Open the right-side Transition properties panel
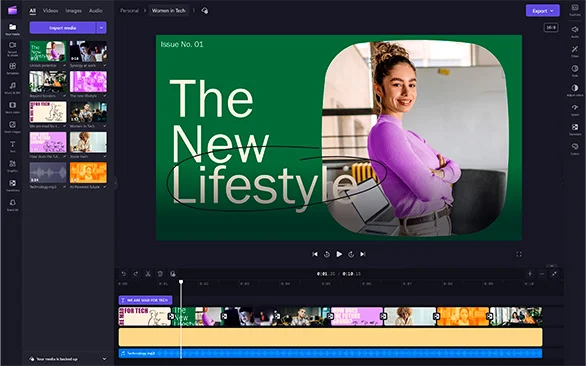The width and height of the screenshot is (586, 366). tap(575, 129)
